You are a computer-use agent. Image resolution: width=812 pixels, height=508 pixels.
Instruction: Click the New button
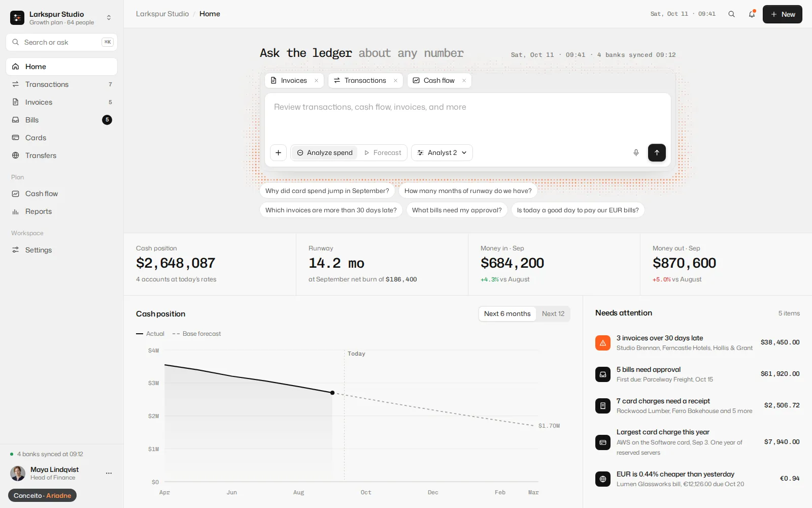click(782, 14)
